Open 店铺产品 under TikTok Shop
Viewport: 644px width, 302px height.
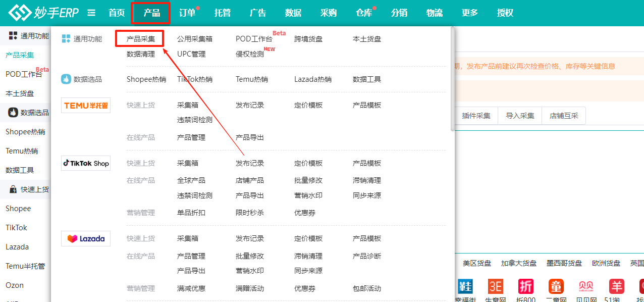click(250, 180)
